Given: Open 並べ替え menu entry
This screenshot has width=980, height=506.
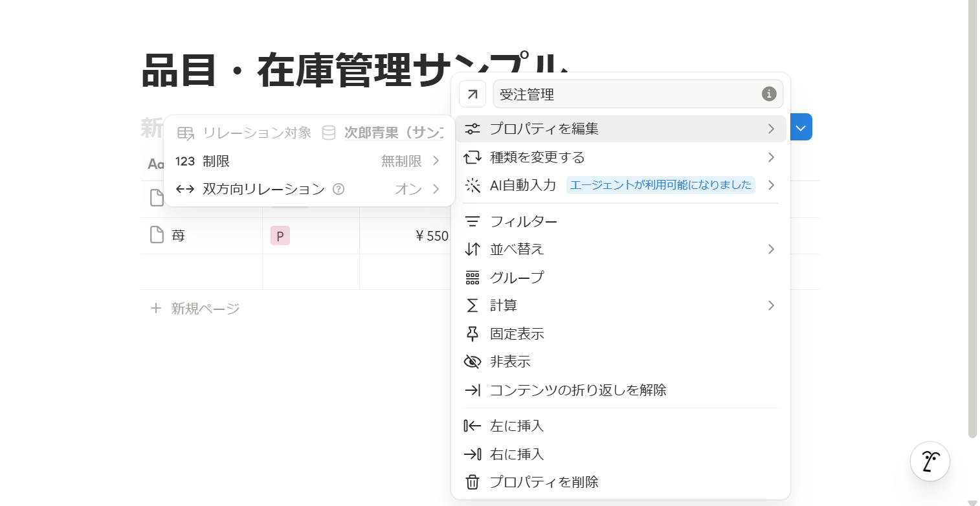Looking at the screenshot, I should (x=621, y=249).
